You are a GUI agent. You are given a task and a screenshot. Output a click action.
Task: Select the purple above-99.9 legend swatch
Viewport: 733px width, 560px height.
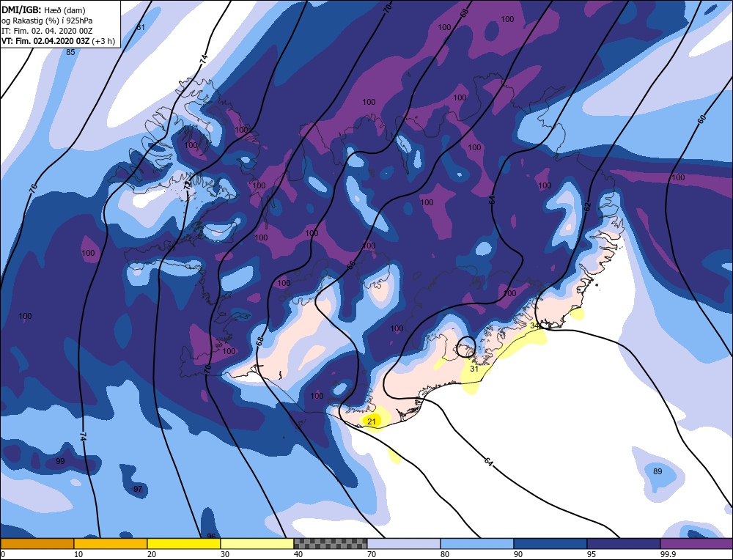pyautogui.click(x=696, y=543)
